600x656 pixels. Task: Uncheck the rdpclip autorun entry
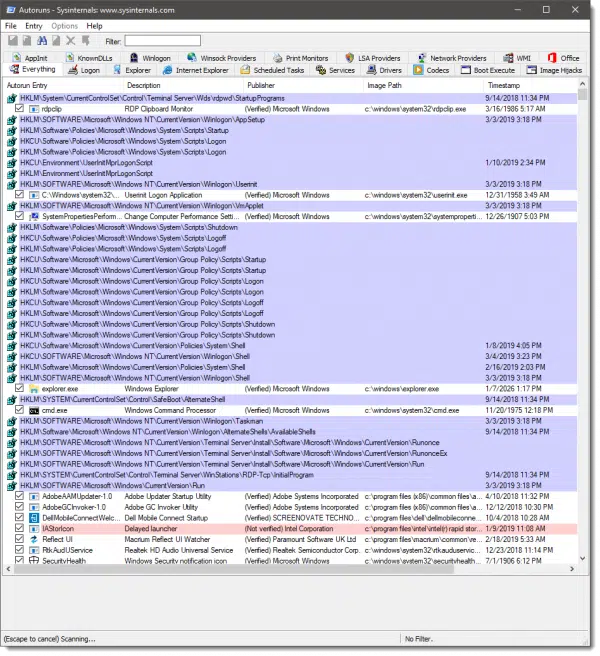19,108
